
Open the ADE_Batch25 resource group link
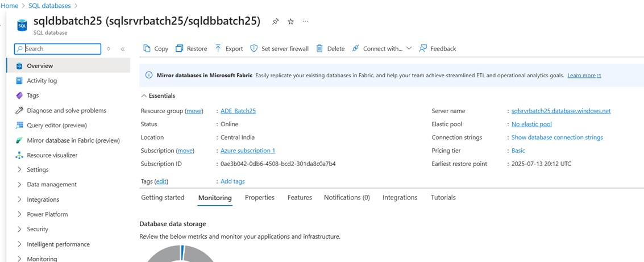click(x=238, y=111)
